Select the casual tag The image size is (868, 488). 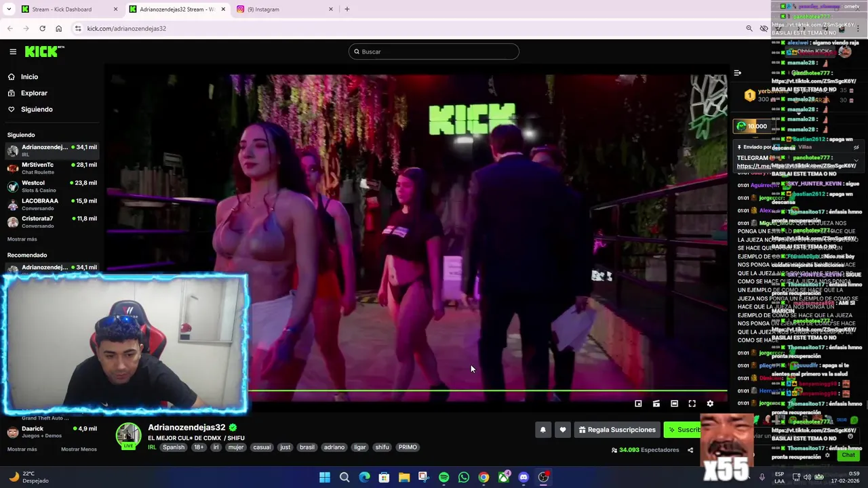(262, 447)
